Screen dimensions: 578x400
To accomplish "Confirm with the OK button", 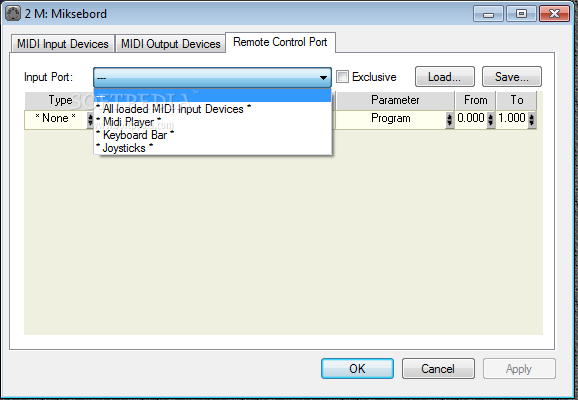I will pyautogui.click(x=357, y=369).
